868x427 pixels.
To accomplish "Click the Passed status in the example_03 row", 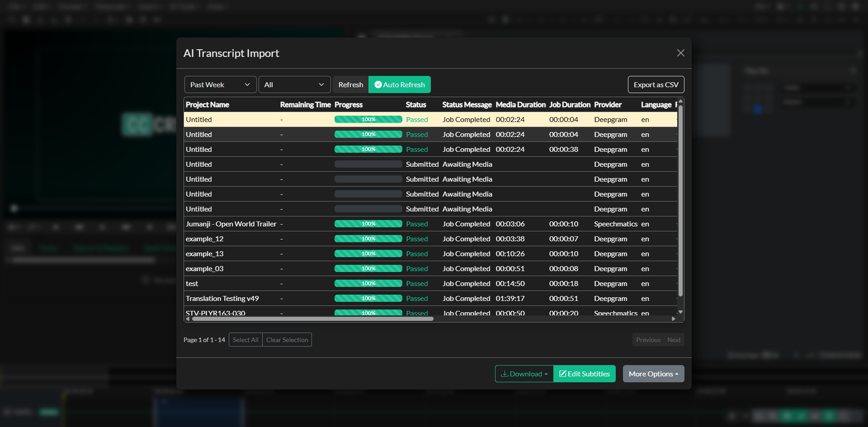I will [417, 268].
